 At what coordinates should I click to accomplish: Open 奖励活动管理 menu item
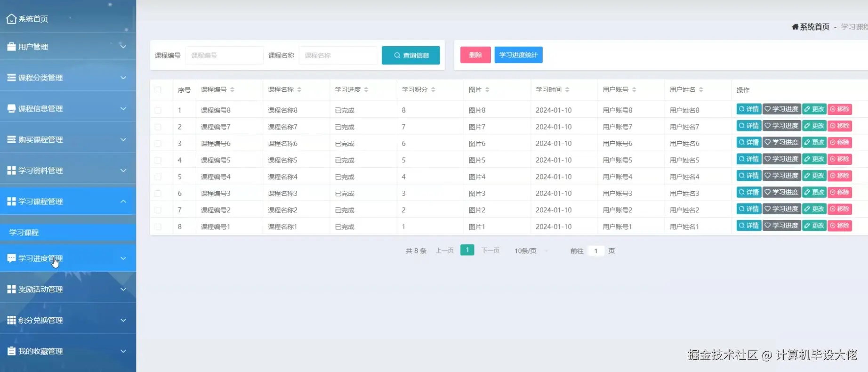[68, 289]
